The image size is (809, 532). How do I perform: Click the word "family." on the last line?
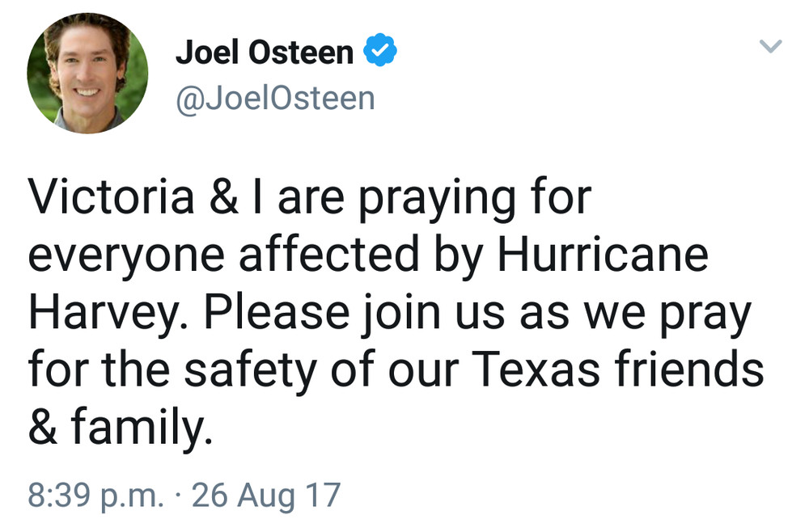coord(142,427)
